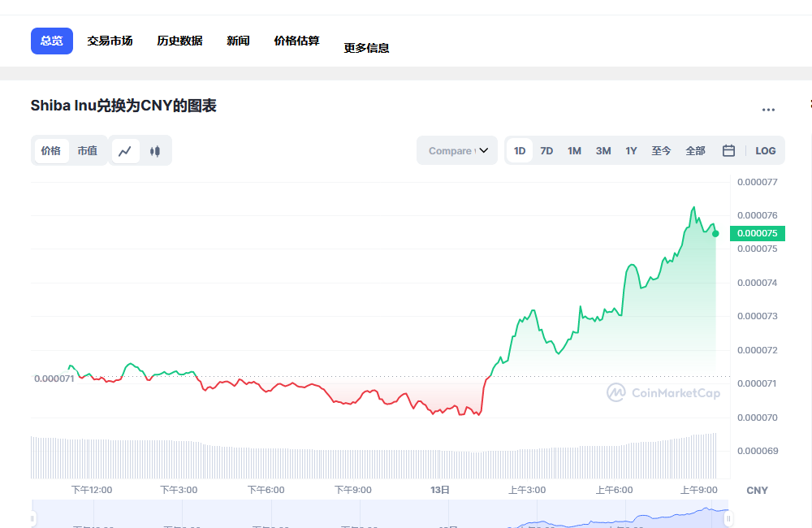Open the 价格估算 page
This screenshot has width=812, height=528.
(296, 40)
